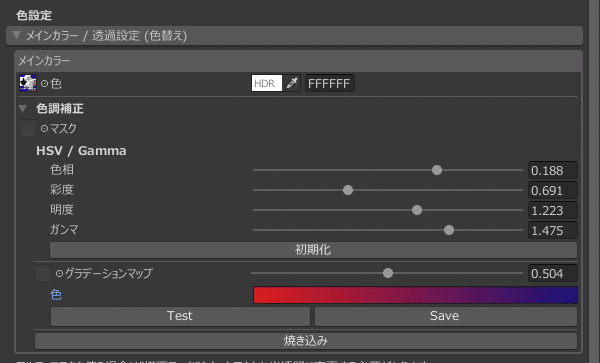Click the FFFFFF hex color field
Viewport: 600px width, 363px height.
(x=329, y=83)
